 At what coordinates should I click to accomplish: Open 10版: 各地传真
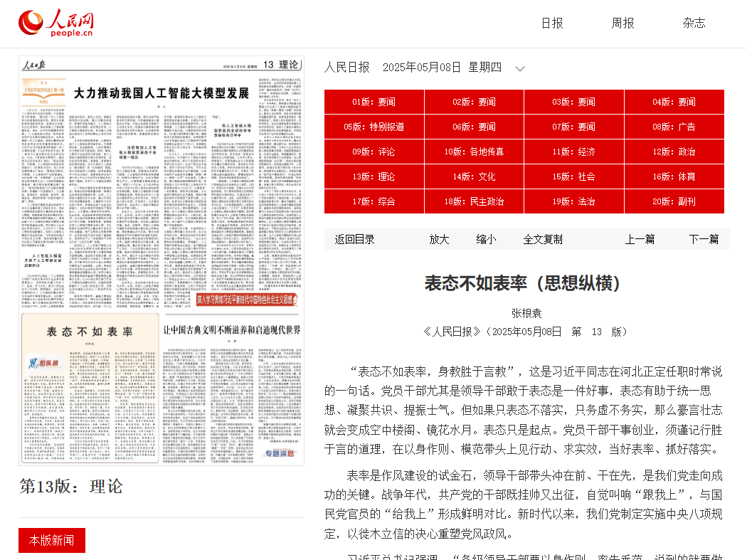pos(474,152)
